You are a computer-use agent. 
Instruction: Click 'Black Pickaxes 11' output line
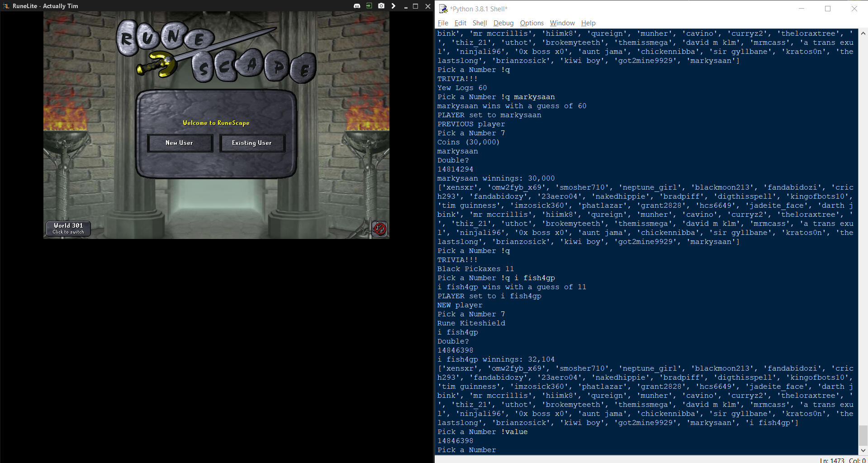click(x=476, y=269)
